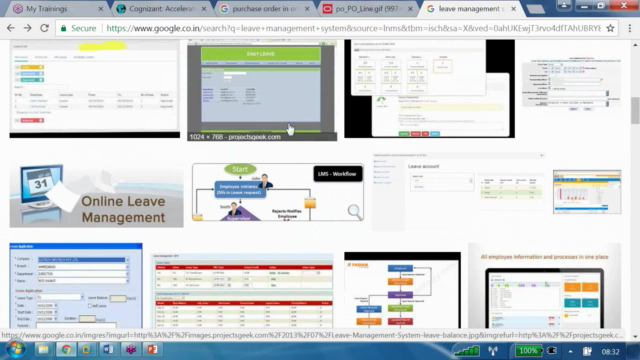This screenshot has height=360, width=640.
Task: Open the power plug tray icon
Action: pyautogui.click(x=552, y=351)
